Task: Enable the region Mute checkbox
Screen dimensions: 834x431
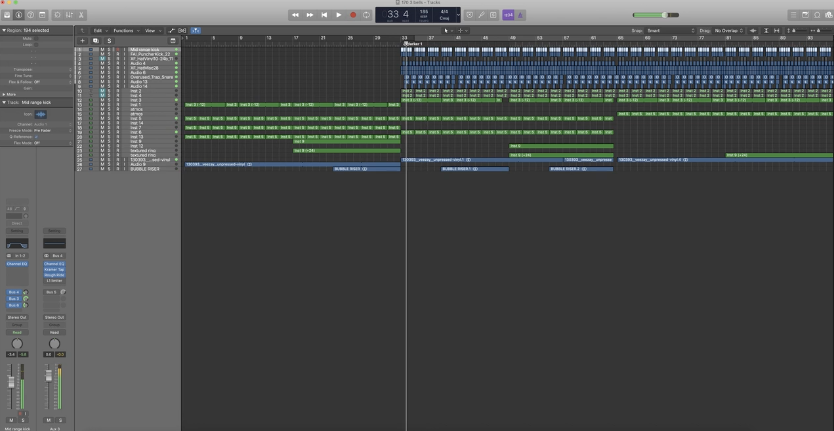Action: 36,39
